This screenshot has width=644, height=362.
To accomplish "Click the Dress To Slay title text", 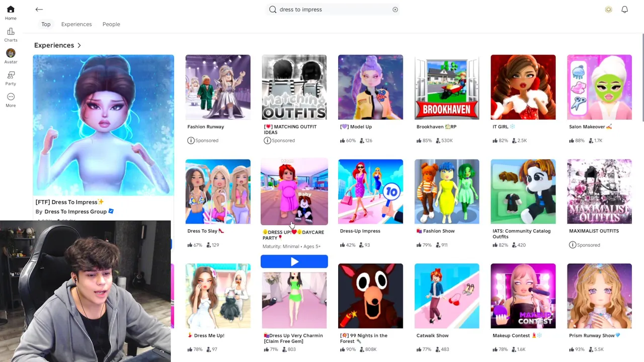I will (206, 231).
